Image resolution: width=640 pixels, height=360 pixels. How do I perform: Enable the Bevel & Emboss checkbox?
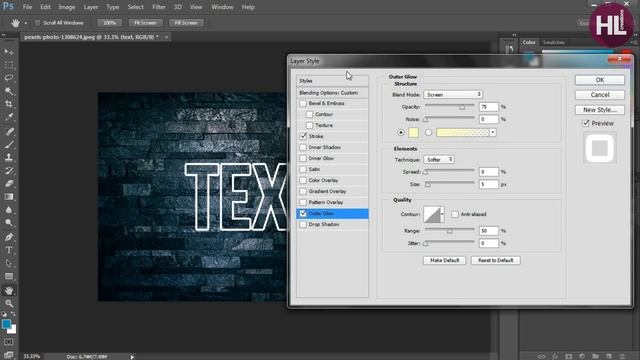[303, 104]
